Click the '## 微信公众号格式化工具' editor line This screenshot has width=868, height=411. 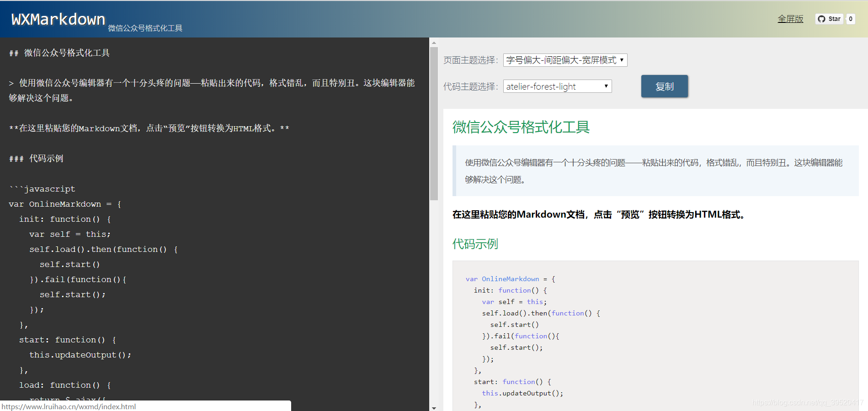[x=59, y=53]
